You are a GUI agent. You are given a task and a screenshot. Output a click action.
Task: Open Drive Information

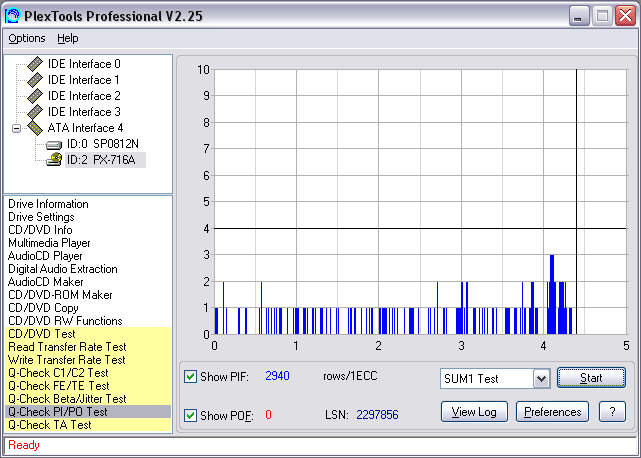click(48, 204)
